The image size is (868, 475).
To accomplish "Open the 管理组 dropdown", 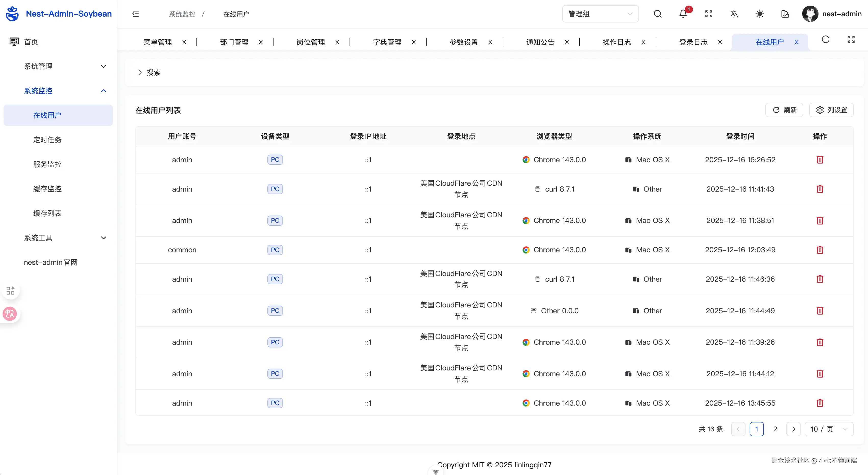I will (x=600, y=14).
